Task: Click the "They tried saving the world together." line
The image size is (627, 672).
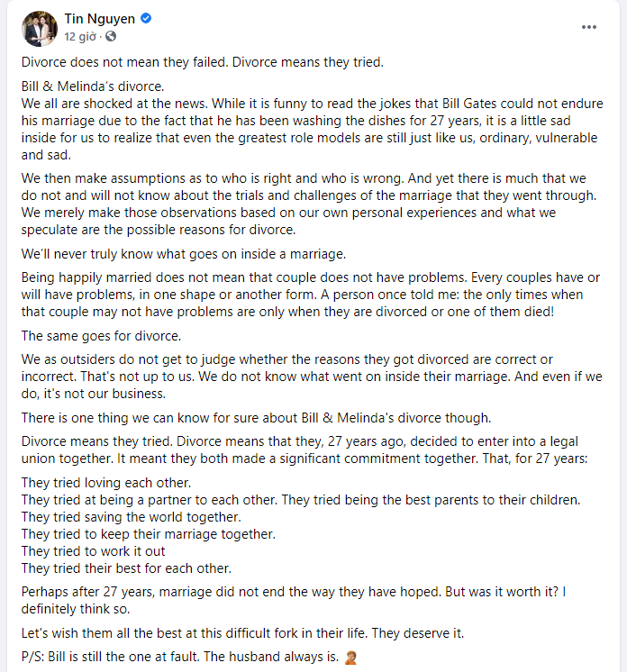Action: click(x=131, y=516)
